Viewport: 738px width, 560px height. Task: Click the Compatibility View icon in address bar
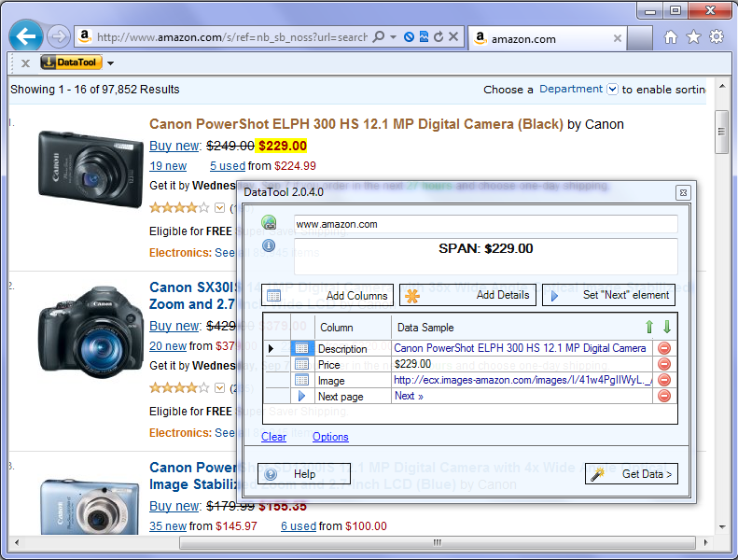tap(424, 36)
